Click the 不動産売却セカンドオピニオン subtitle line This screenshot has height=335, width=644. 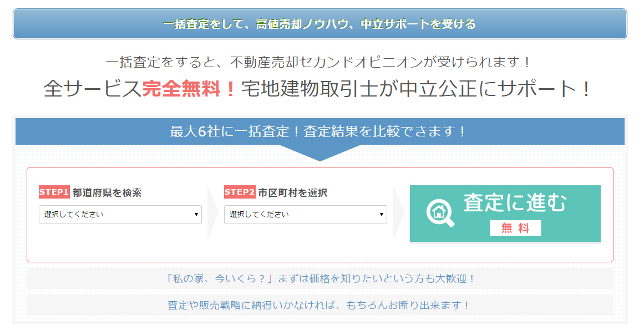click(319, 62)
